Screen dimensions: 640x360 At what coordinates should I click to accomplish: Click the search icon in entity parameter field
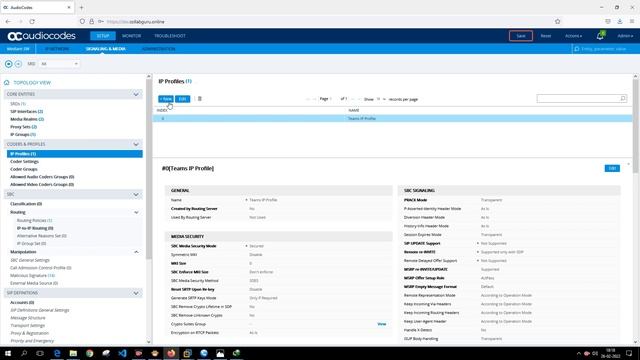[577, 49]
